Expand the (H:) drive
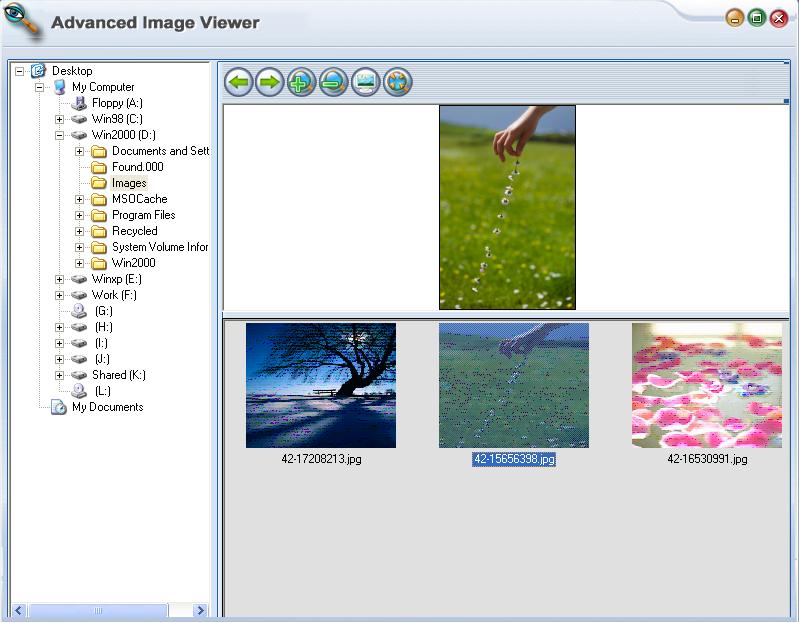 click(60, 327)
